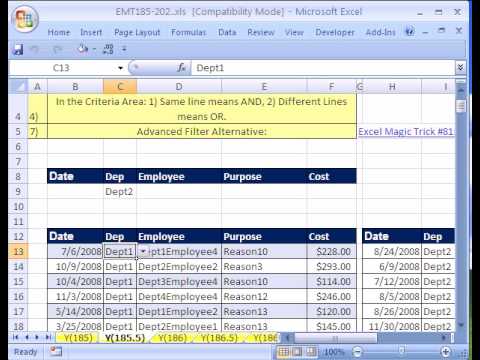Select row 13 header
Screen dimensions: 480x360
[x=18, y=251]
